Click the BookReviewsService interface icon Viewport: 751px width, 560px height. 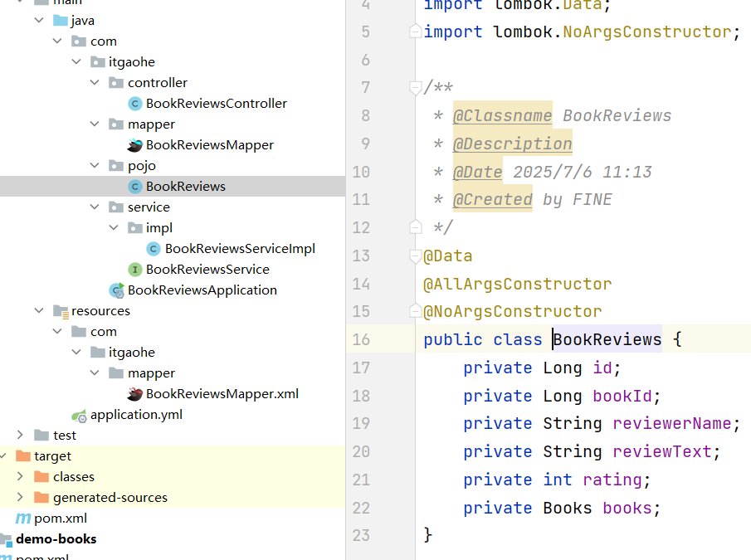[x=135, y=270]
